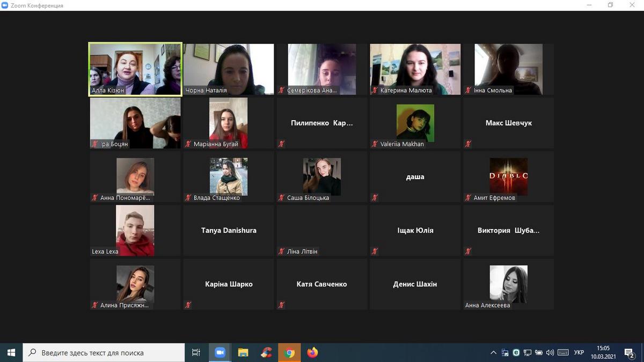Open CCleaner from the taskbar

[x=266, y=352]
